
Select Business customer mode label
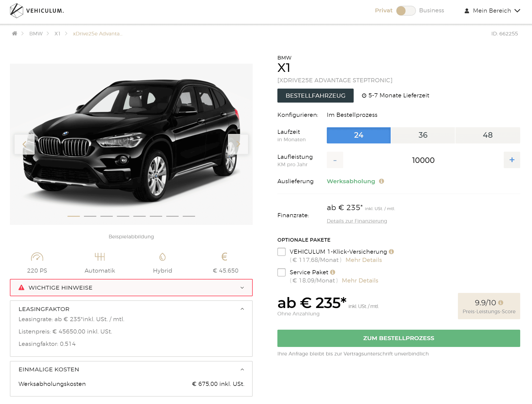pos(432,10)
